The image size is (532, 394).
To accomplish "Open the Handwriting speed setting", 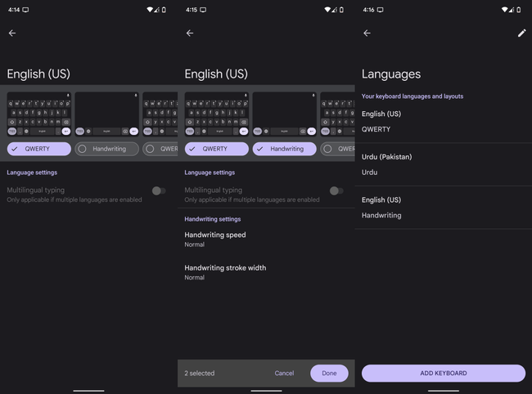I will coord(215,239).
